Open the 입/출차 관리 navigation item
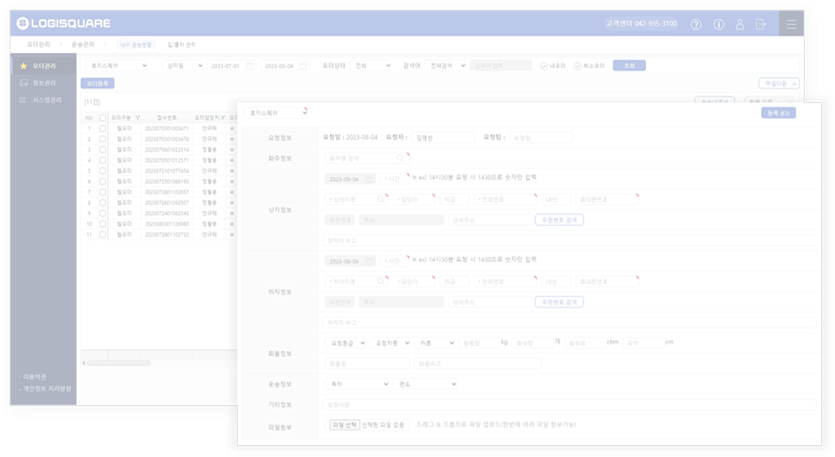 tap(182, 45)
